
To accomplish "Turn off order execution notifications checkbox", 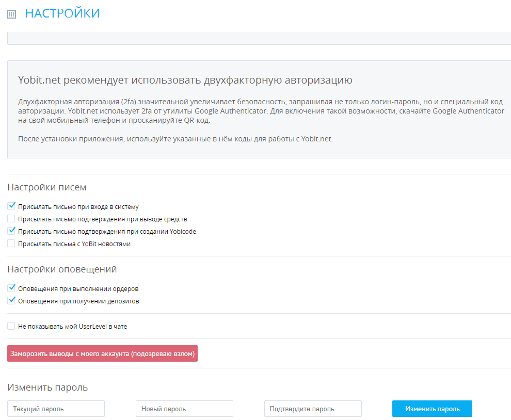I will pyautogui.click(x=11, y=288).
